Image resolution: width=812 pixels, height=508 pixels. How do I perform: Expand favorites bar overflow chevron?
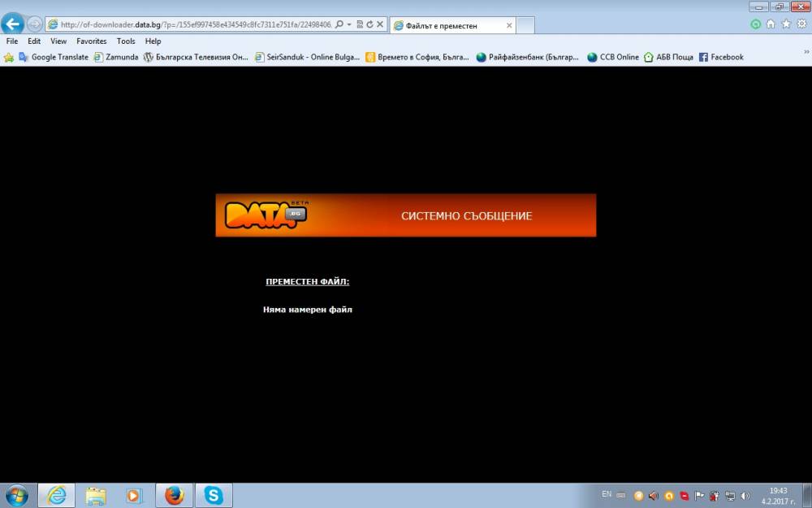point(806,52)
